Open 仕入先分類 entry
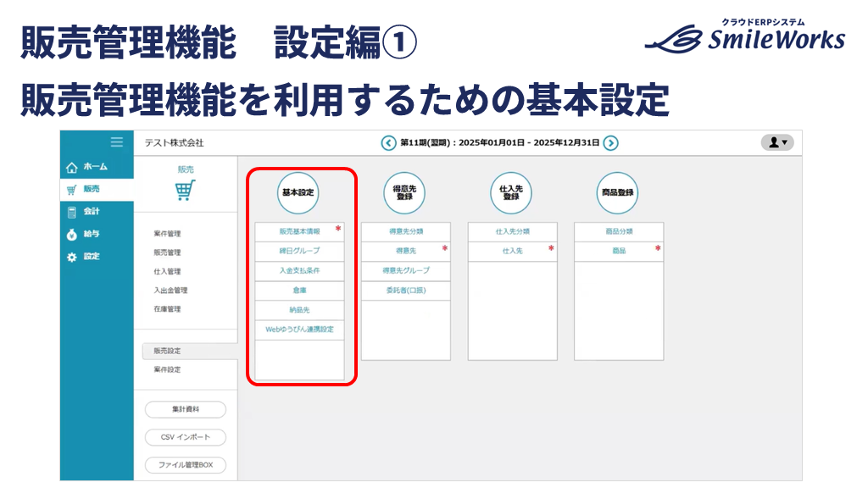 click(513, 231)
